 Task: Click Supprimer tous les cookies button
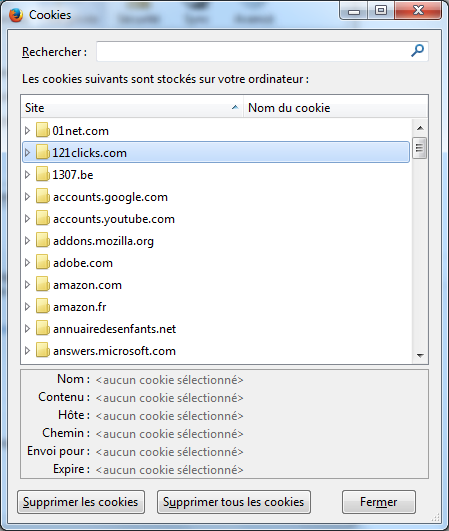[x=234, y=502]
